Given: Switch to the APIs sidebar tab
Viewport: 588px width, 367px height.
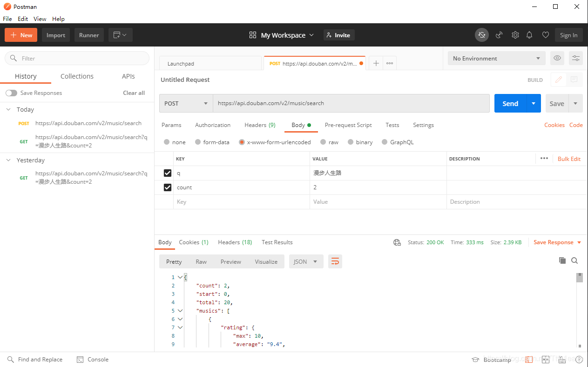Looking at the screenshot, I should coord(128,76).
